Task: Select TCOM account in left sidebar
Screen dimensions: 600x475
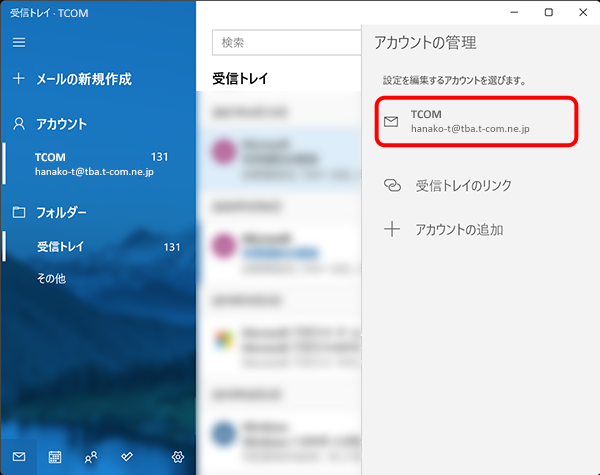Action: (99, 164)
